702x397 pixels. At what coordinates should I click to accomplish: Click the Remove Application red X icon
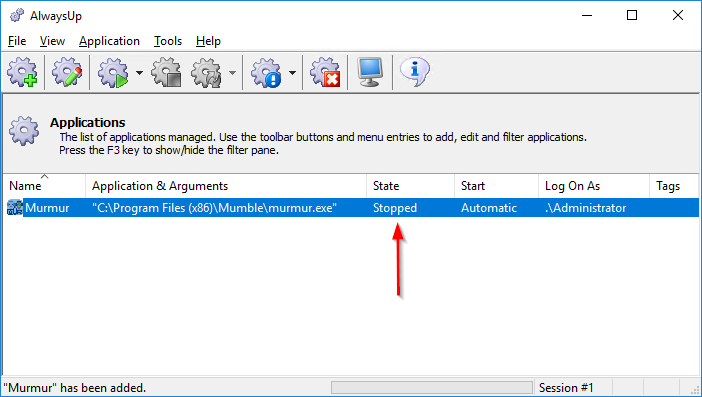click(325, 72)
